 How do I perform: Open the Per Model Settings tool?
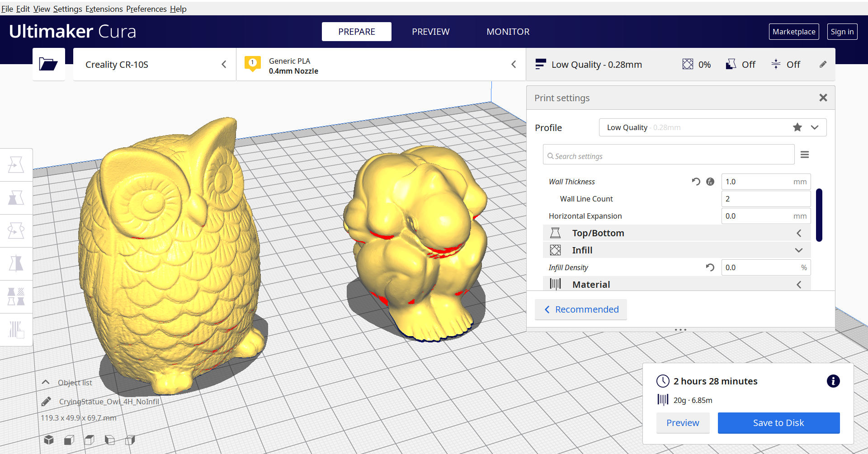point(16,296)
